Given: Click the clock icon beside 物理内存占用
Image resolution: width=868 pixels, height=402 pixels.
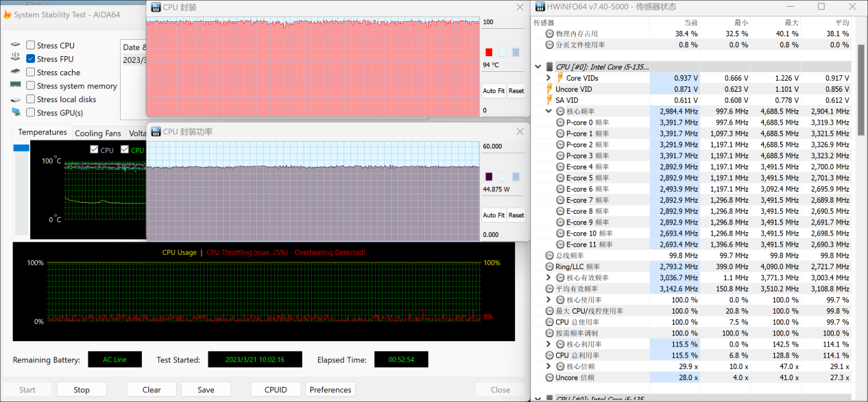Looking at the screenshot, I should click(x=549, y=34).
